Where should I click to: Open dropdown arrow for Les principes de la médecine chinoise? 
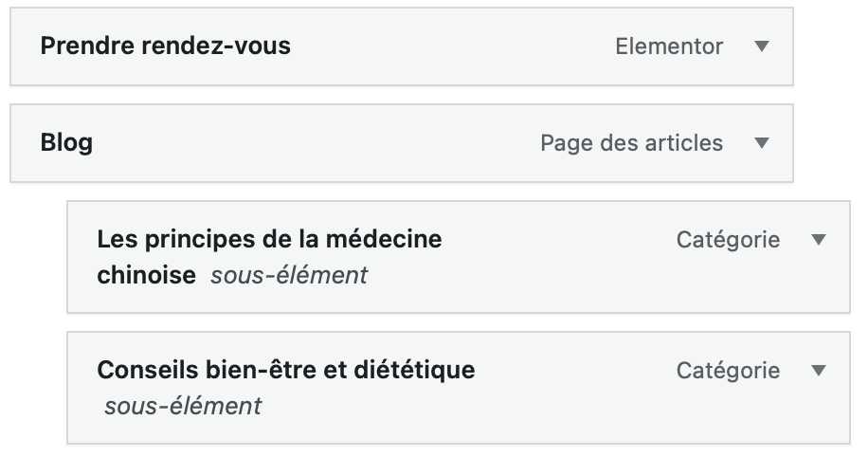click(820, 240)
